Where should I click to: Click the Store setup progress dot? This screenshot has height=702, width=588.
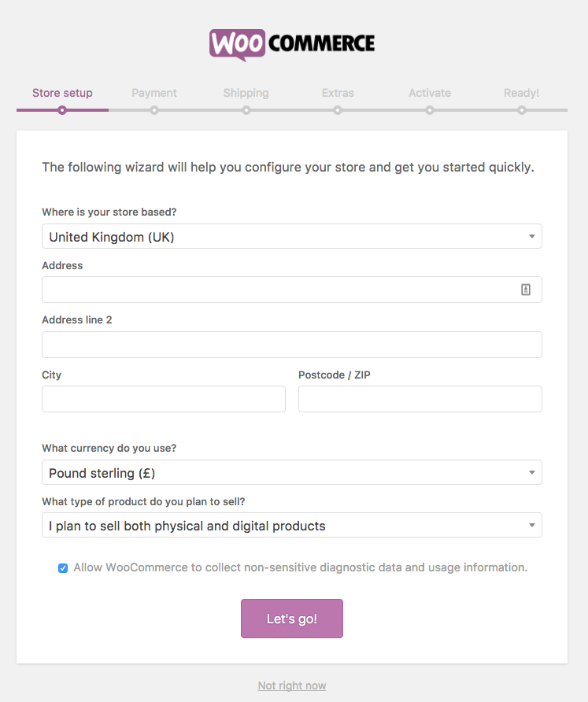pyautogui.click(x=62, y=111)
